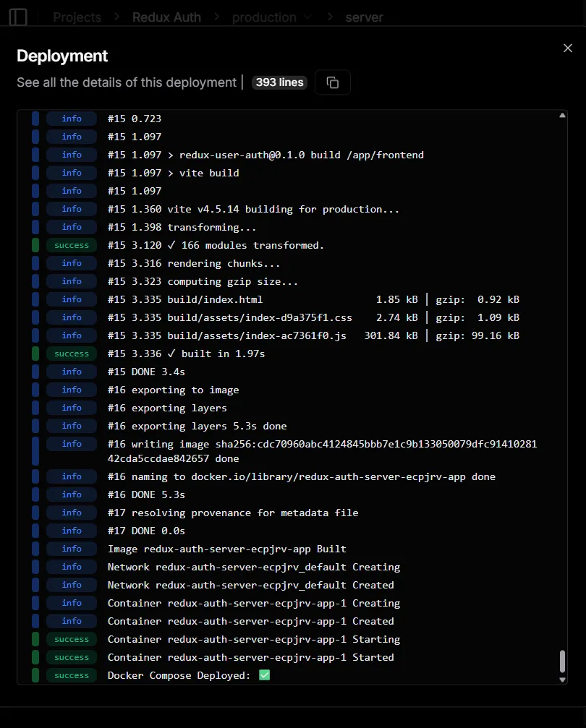Select the naming to docker.io log line

coord(301,476)
